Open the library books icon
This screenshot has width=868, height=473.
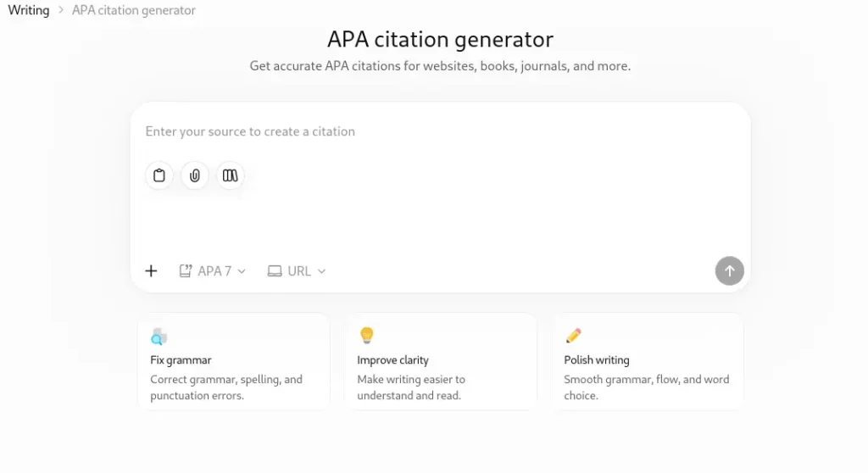tap(231, 175)
